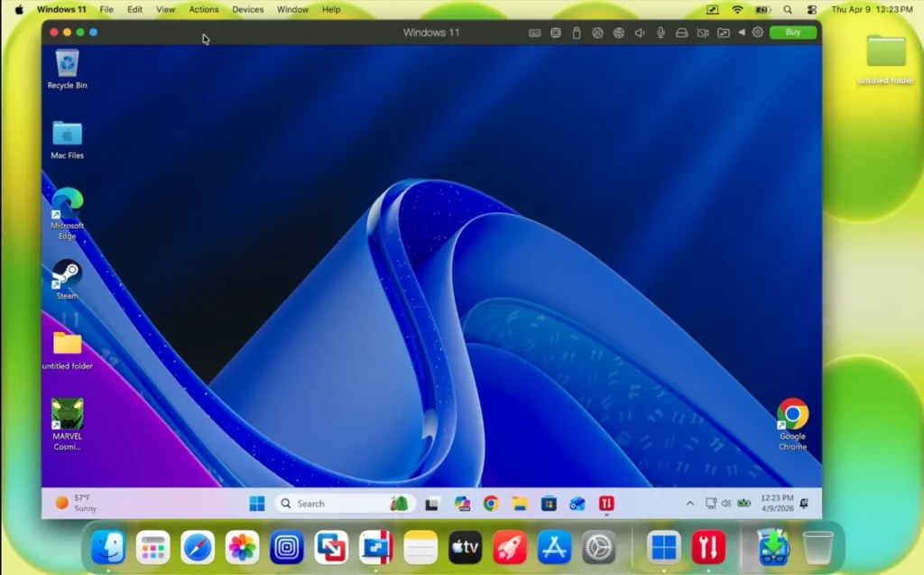This screenshot has width=924, height=575.
Task: Toggle the camera in Parallels toolbar
Action: [x=703, y=32]
